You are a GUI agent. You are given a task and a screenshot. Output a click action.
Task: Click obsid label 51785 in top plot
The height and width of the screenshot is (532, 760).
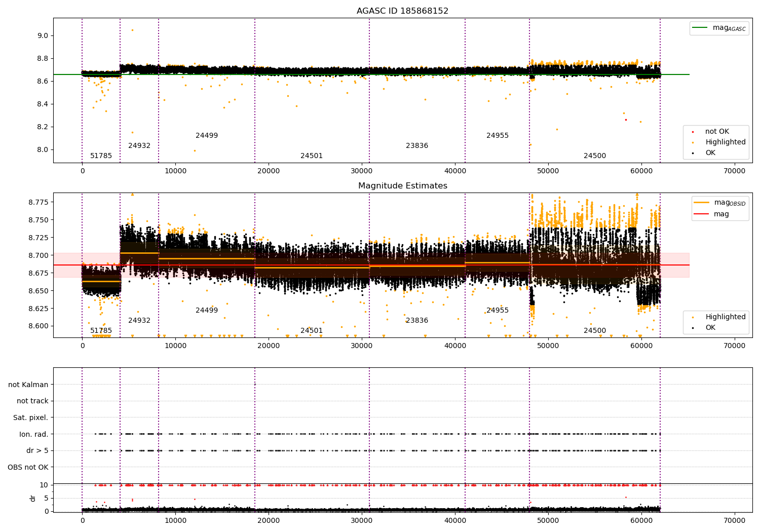(101, 156)
